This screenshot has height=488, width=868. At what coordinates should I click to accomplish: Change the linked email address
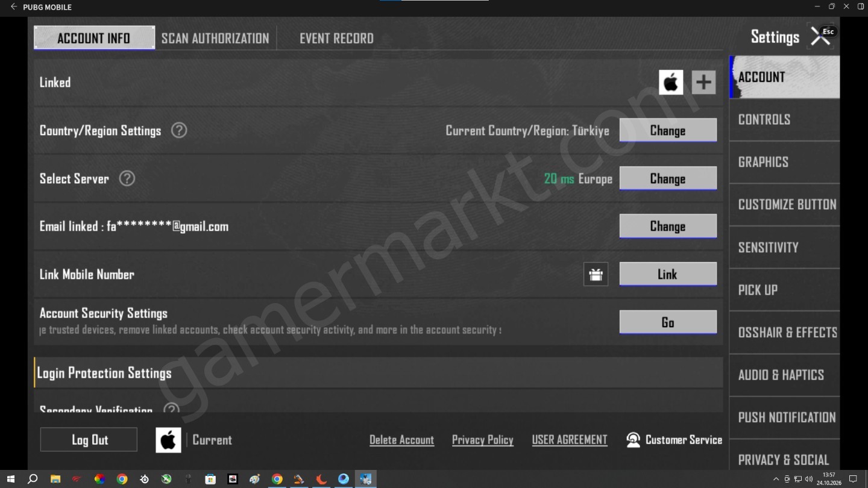(668, 226)
